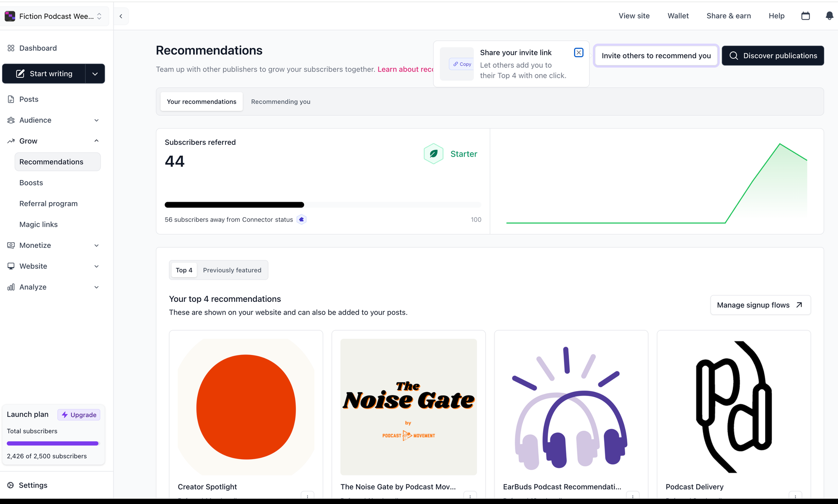Open the Start writing dropdown arrow
Viewport: 838px width, 504px height.
coord(95,74)
